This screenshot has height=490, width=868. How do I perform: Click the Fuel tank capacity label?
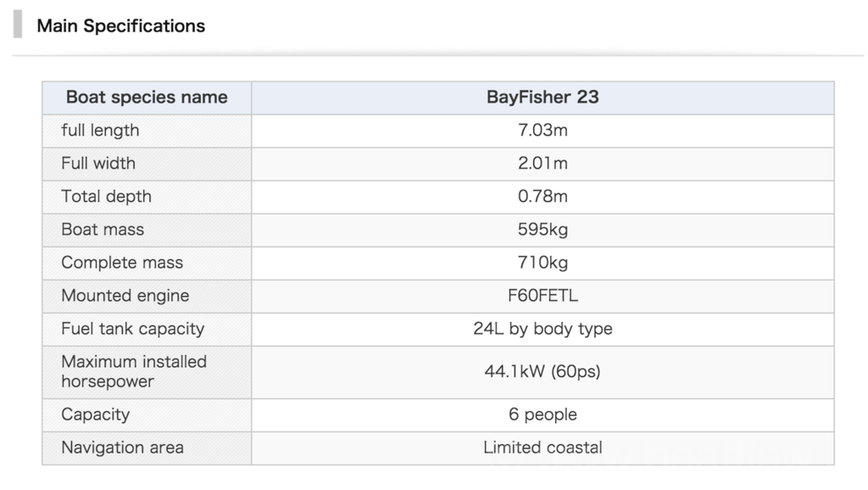pos(132,329)
